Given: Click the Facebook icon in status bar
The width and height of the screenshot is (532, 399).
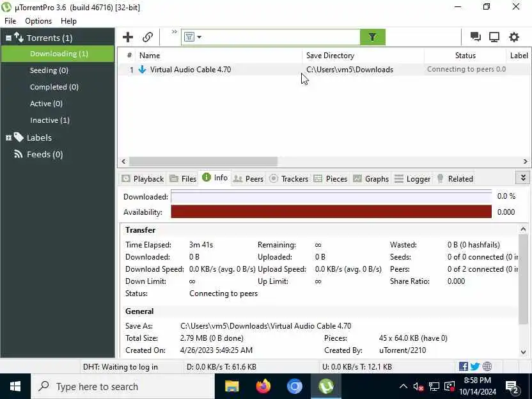Looking at the screenshot, I should coord(464,366).
